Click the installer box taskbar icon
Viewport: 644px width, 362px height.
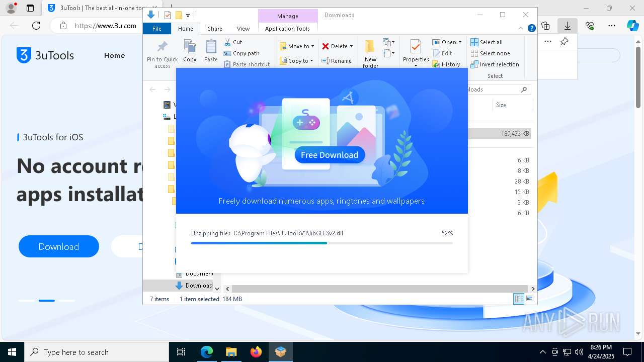click(x=281, y=352)
